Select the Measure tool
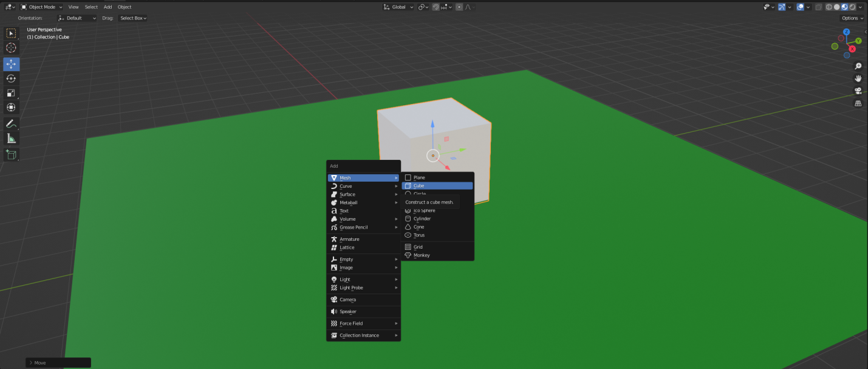868x369 pixels. (x=11, y=139)
